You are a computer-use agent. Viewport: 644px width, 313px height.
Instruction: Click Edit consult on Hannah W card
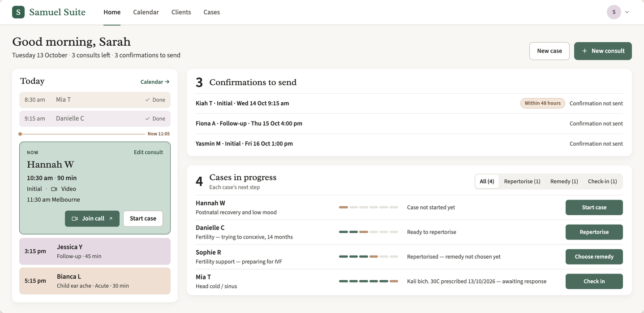point(148,152)
